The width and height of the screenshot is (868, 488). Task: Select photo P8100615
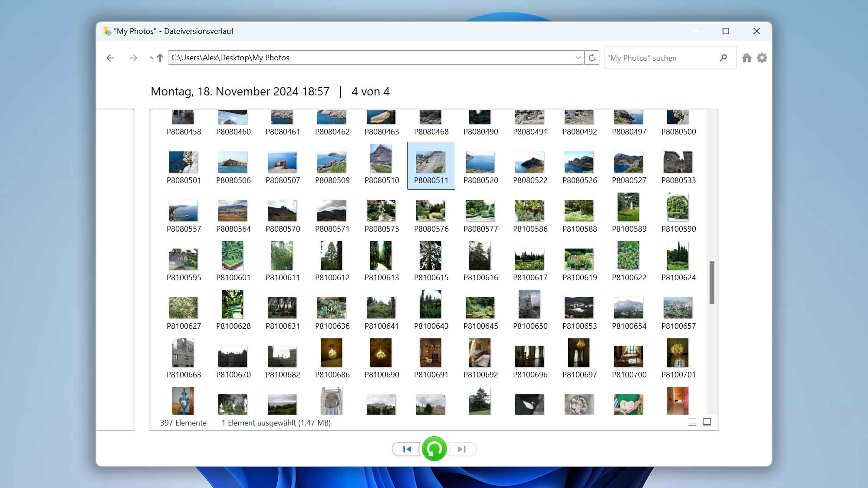tap(431, 263)
